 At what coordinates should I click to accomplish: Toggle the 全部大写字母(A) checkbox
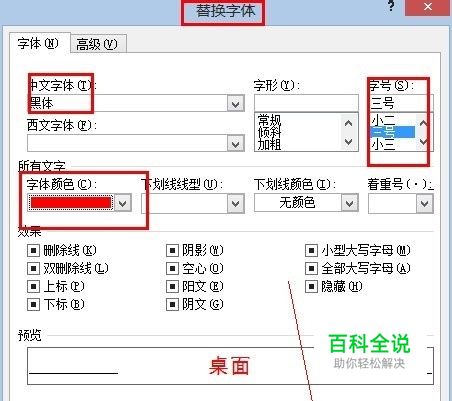click(x=311, y=268)
